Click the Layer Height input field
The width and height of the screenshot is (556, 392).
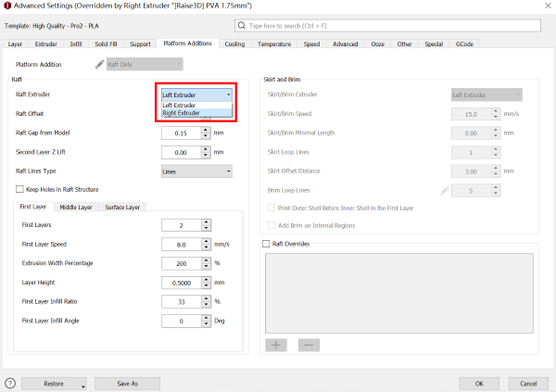click(185, 283)
